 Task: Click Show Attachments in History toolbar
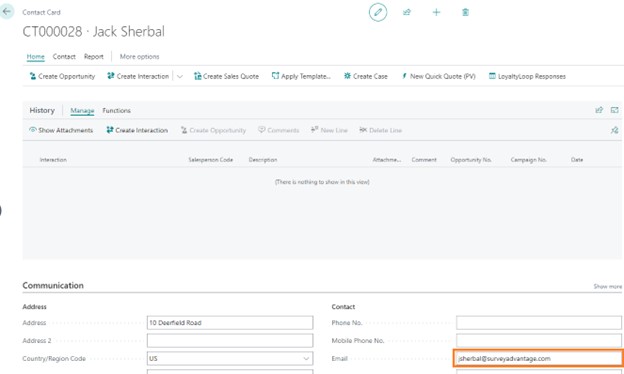click(x=61, y=130)
